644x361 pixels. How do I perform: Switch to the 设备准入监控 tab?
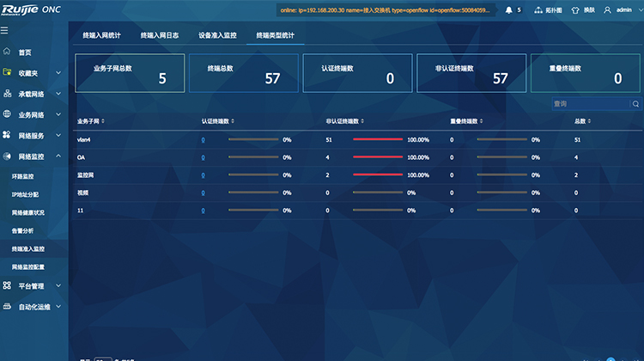[x=216, y=35]
